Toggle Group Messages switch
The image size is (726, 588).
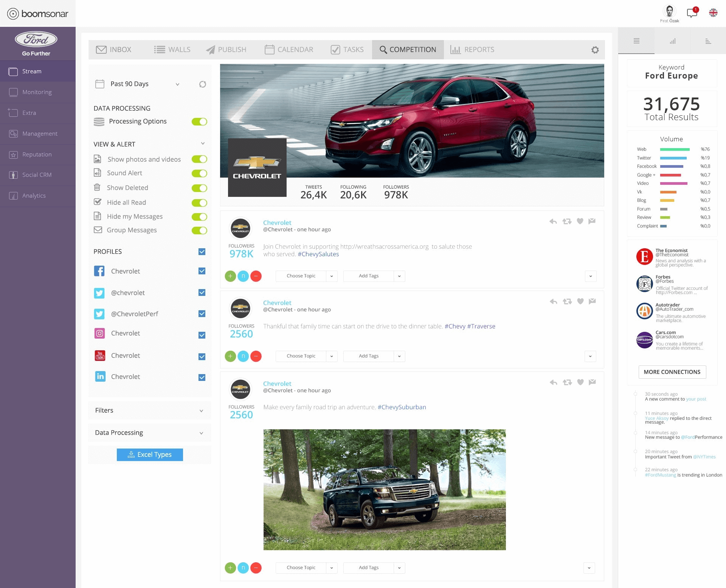pyautogui.click(x=199, y=231)
